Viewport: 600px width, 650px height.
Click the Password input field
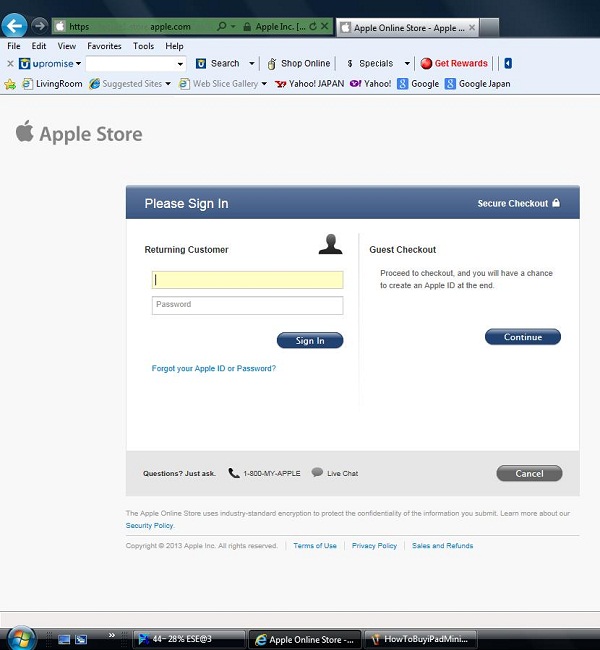[248, 306]
